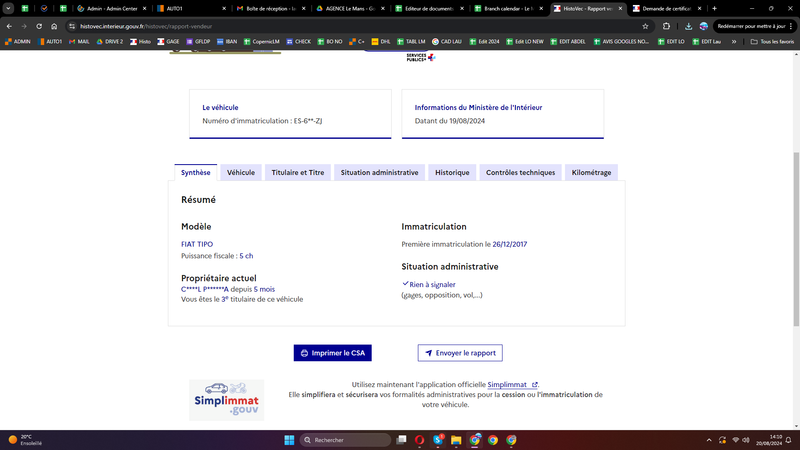This screenshot has height=450, width=800.
Task: Click the page vertical scrollbar
Action: (x=796, y=240)
